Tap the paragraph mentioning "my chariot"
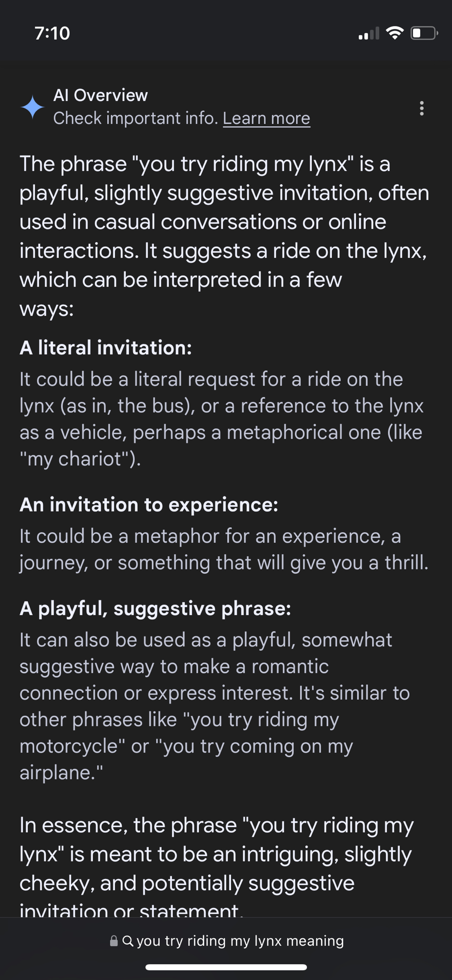The width and height of the screenshot is (452, 980). coord(221,419)
